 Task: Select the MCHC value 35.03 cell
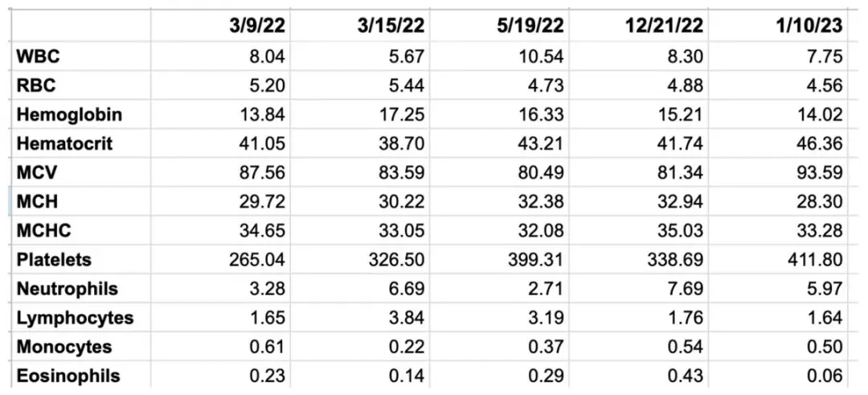638,230
